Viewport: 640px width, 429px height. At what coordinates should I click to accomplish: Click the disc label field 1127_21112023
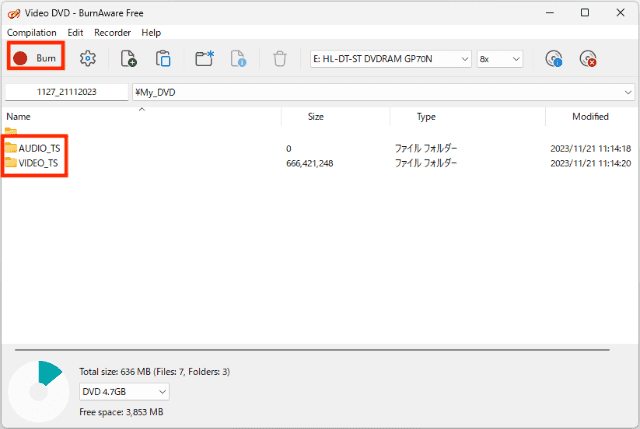coord(67,92)
